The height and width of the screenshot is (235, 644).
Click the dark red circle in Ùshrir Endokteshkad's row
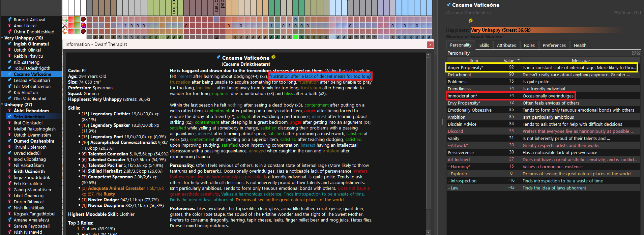[x=83, y=31]
